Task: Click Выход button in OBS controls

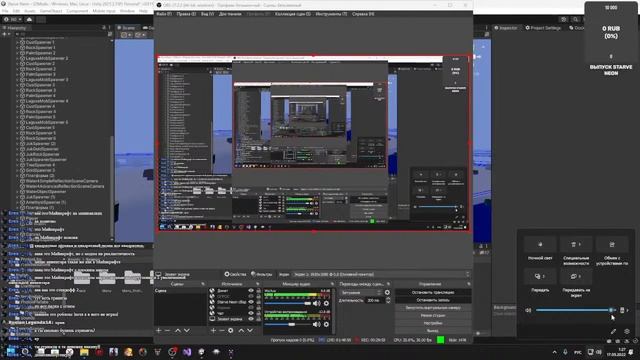Action: (433, 331)
